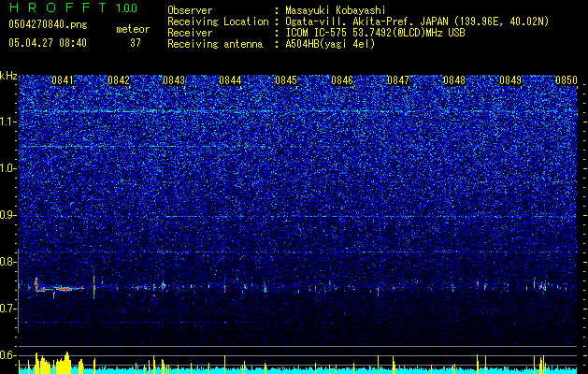Click the 0848 time marker

click(x=454, y=80)
